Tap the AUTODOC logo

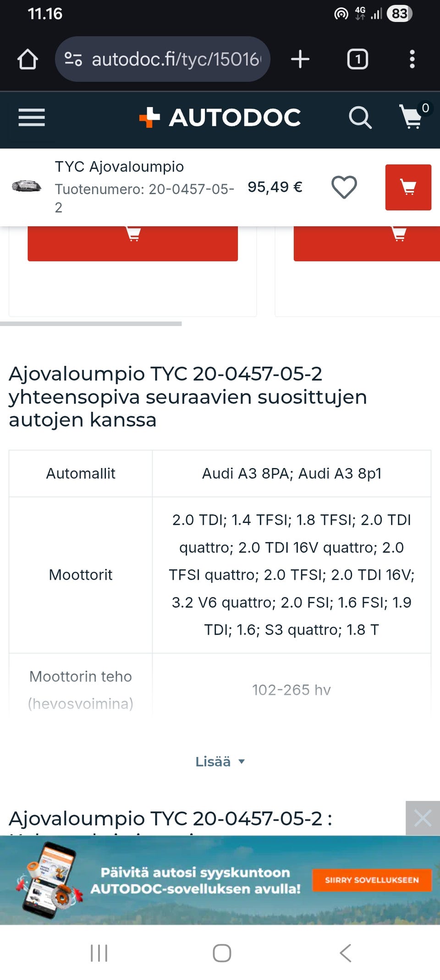click(x=220, y=118)
